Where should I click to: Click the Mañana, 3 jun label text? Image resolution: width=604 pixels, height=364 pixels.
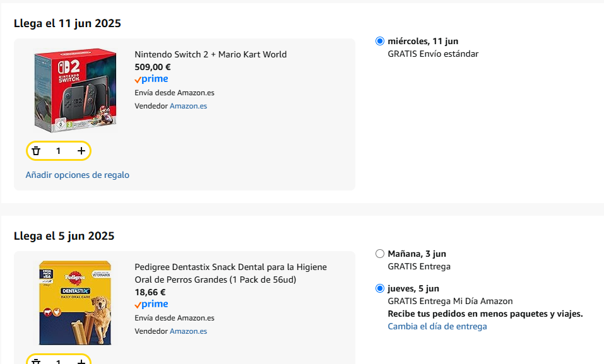pos(417,254)
